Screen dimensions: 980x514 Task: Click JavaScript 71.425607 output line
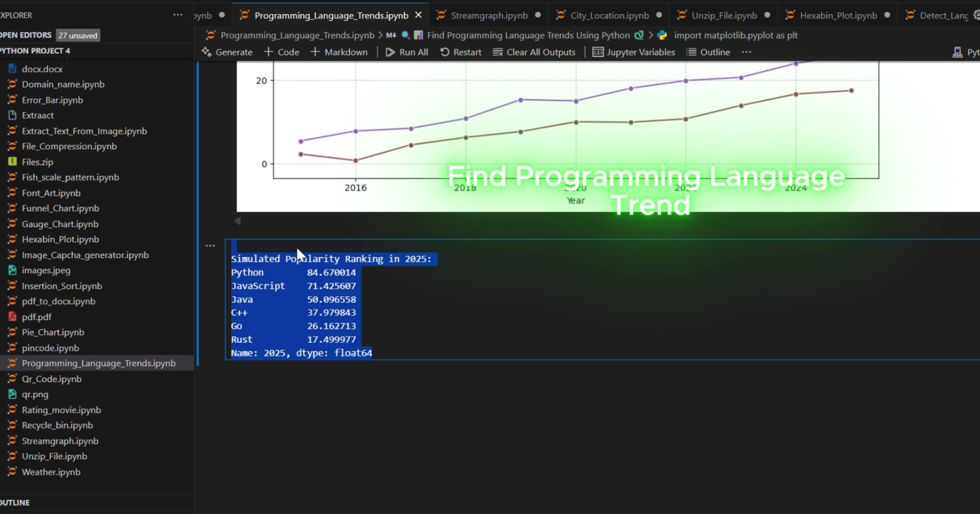(x=293, y=286)
